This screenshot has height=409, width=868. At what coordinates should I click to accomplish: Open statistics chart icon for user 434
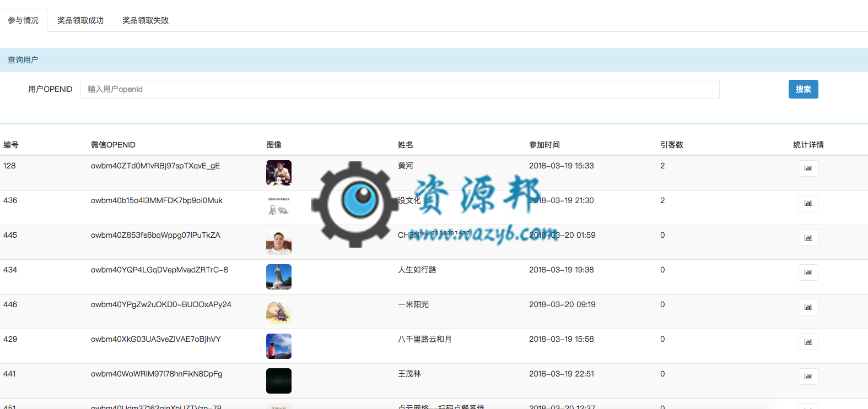click(808, 272)
